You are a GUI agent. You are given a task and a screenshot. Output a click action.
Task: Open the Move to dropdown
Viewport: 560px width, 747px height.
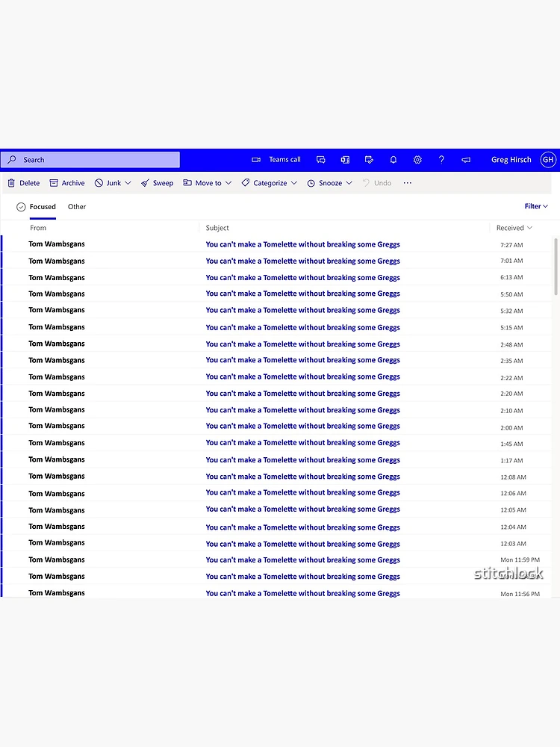coord(208,183)
